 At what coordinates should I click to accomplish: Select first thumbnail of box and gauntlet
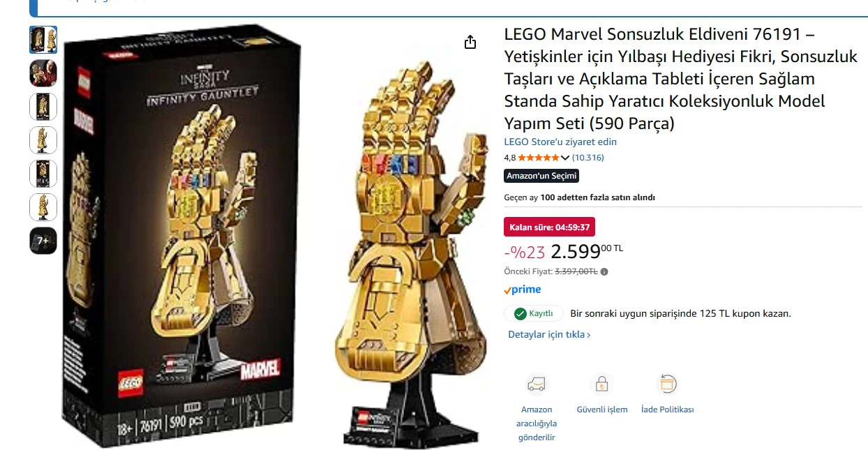43,40
